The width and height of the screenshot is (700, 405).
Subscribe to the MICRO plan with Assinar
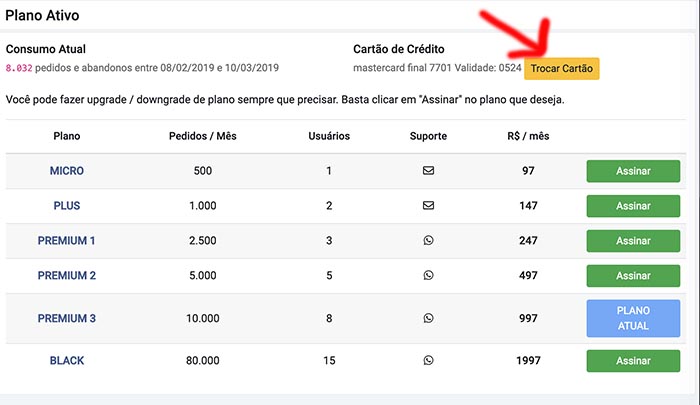pyautogui.click(x=633, y=171)
